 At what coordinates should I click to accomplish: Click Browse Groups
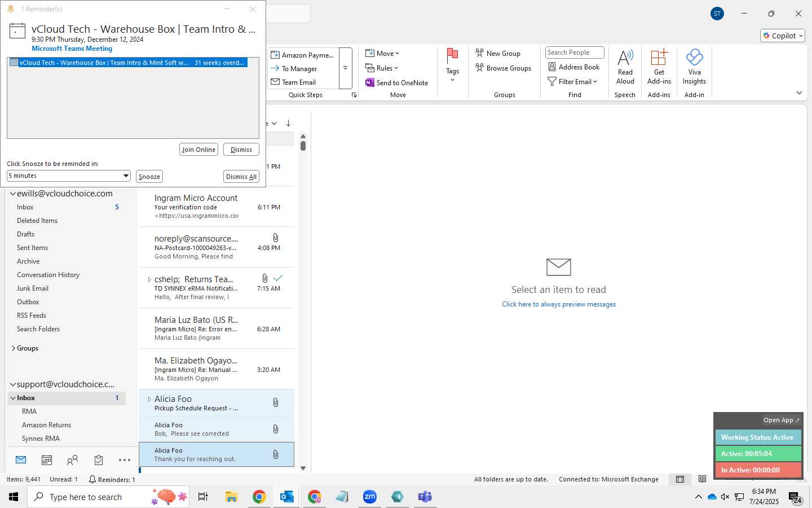tap(504, 68)
